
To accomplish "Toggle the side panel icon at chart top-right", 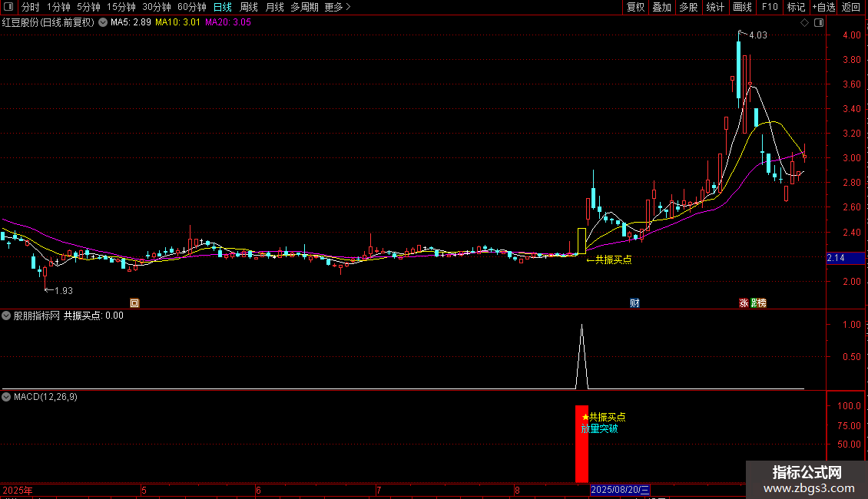I will (x=819, y=22).
